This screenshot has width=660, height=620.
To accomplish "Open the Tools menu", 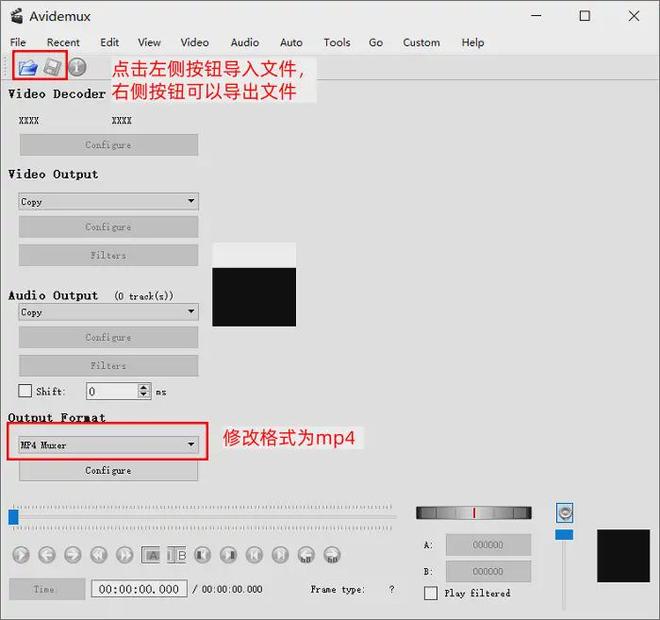I will (x=337, y=43).
